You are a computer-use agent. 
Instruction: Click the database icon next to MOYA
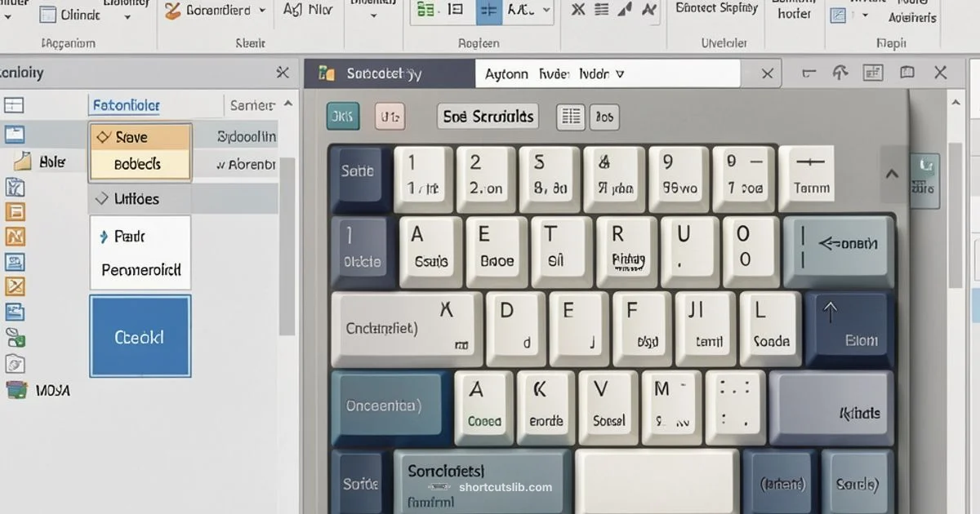(x=18, y=389)
